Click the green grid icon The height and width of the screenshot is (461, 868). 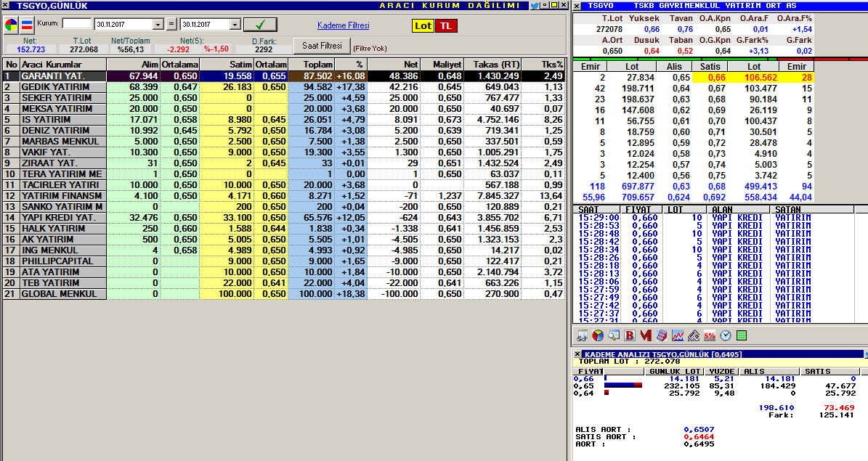click(x=742, y=335)
